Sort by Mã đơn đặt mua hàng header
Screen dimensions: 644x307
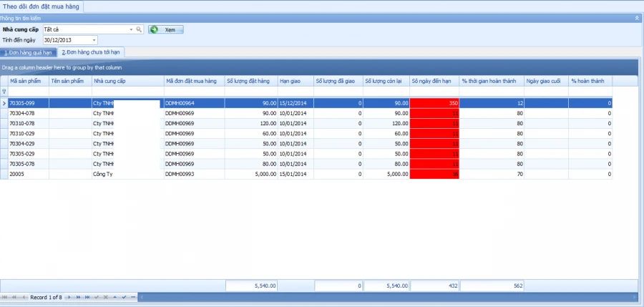194,81
